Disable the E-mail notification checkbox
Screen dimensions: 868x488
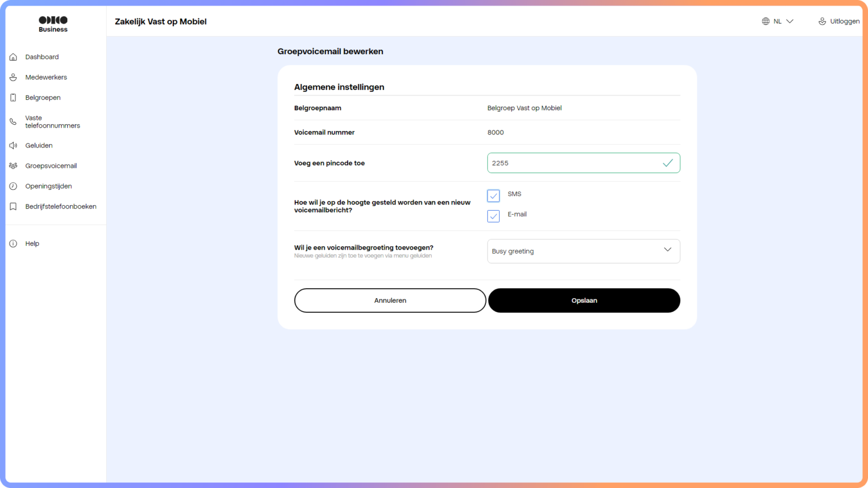[493, 216]
